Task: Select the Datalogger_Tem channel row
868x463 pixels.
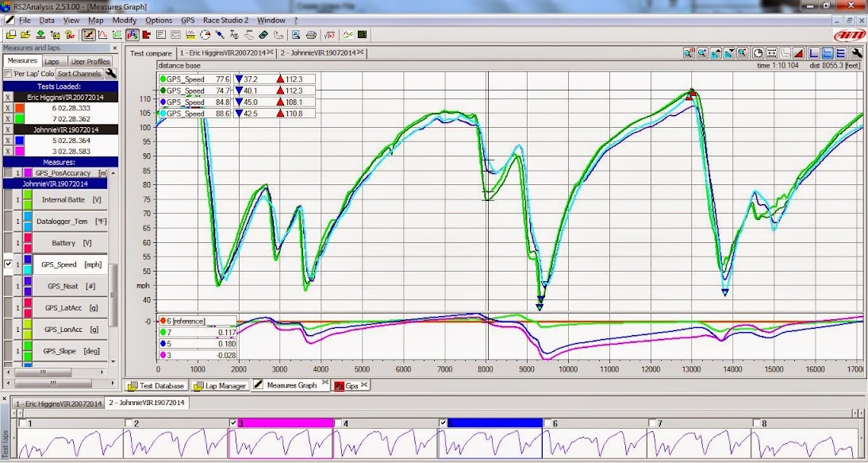Action: (x=56, y=221)
